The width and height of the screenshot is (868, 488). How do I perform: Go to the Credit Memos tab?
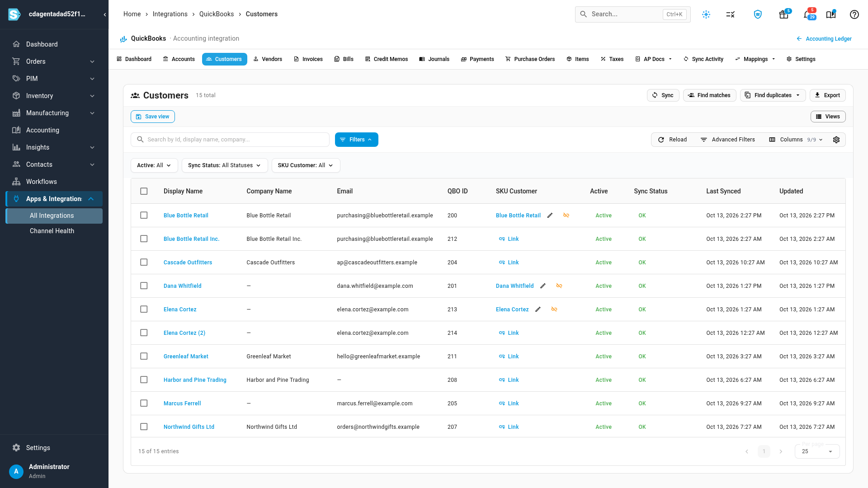point(387,59)
